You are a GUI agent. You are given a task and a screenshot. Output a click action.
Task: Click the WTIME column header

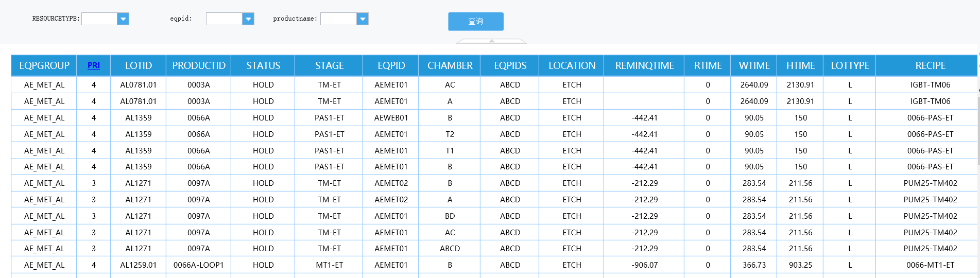tap(754, 65)
